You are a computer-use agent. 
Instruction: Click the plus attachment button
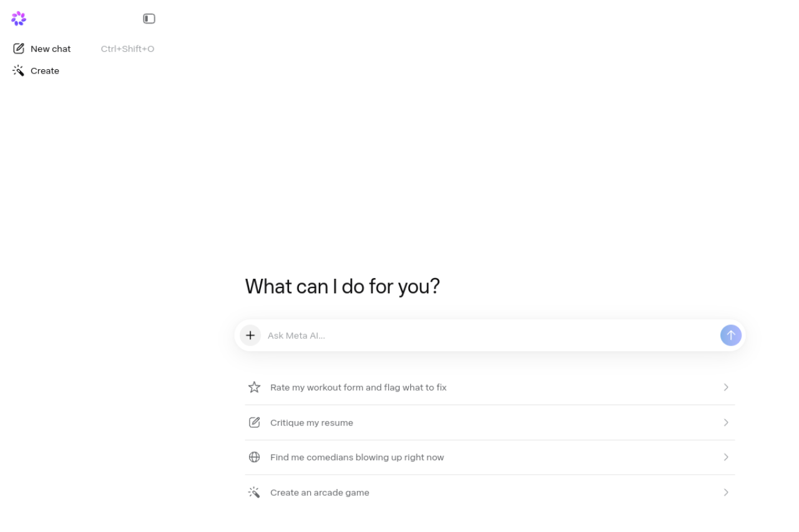(250, 336)
